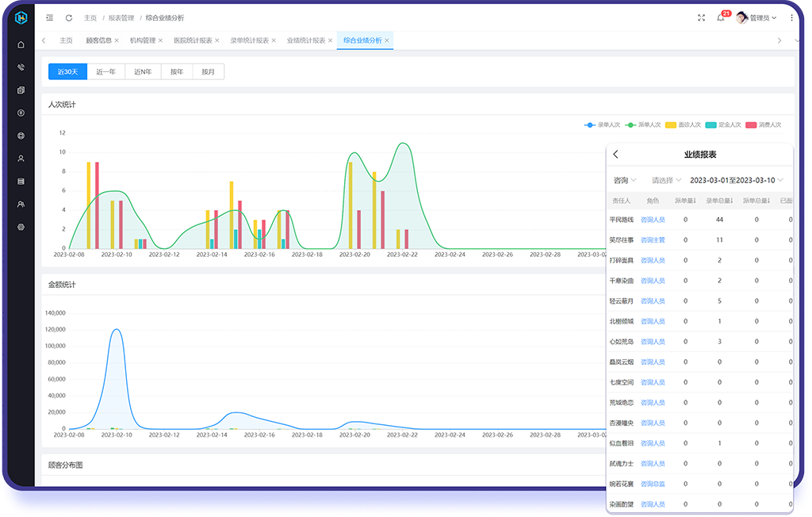Open the 咨询 dropdown in the report panel

pos(625,180)
